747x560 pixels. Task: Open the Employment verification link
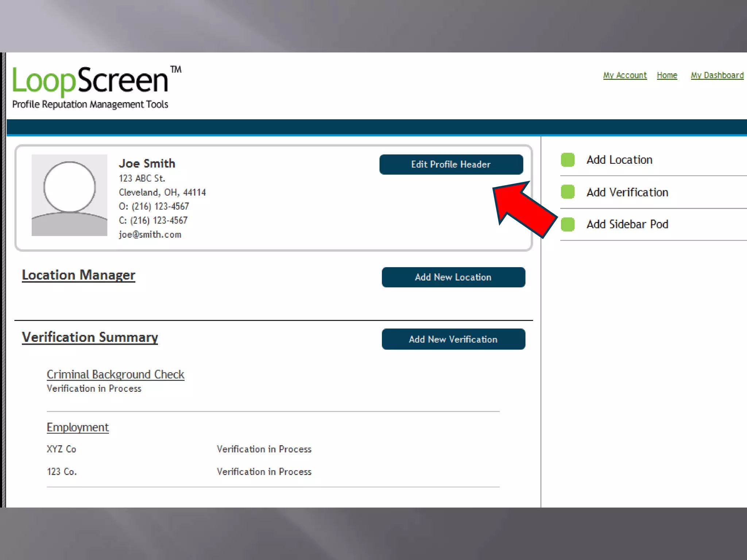[x=78, y=427]
